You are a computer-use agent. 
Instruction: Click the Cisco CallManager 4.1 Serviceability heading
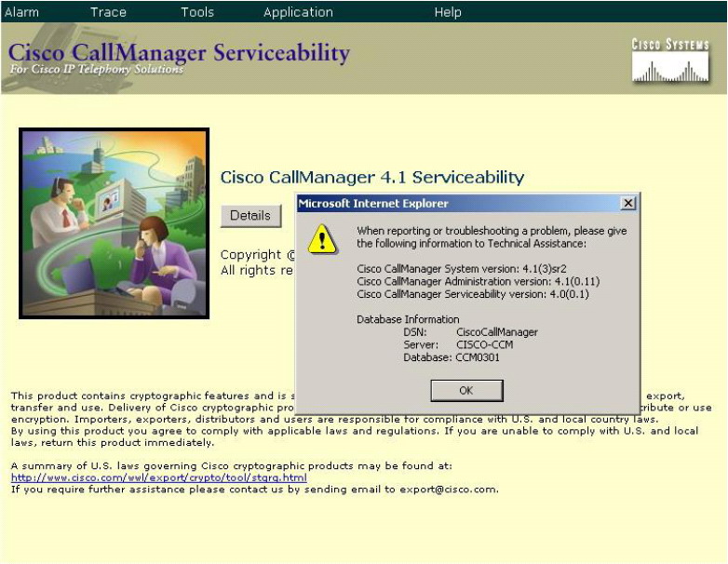[x=372, y=177]
